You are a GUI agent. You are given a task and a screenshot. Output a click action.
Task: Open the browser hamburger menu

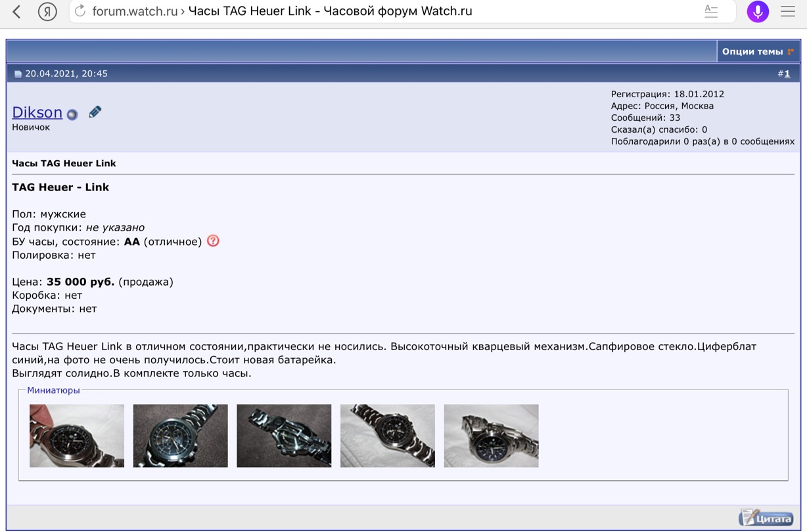pos(788,11)
